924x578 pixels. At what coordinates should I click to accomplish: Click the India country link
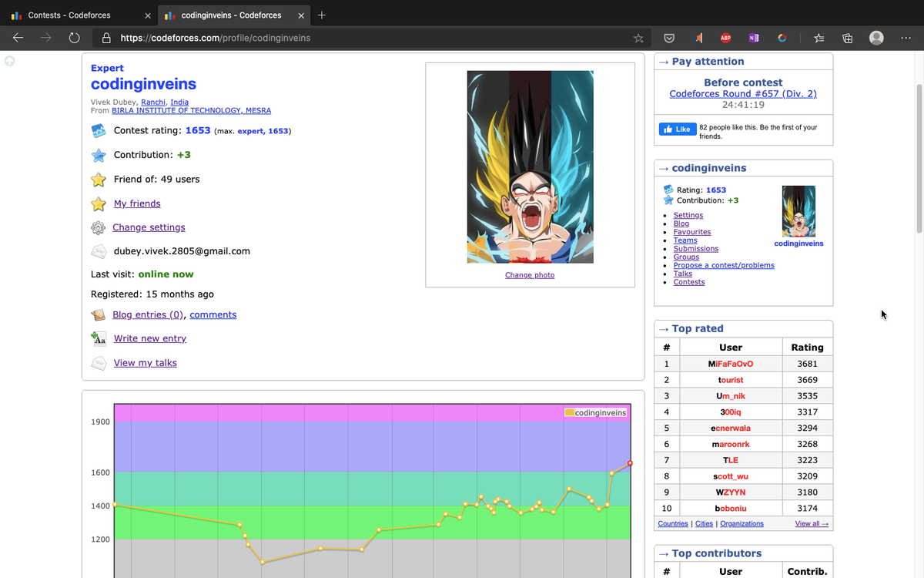[x=179, y=102]
